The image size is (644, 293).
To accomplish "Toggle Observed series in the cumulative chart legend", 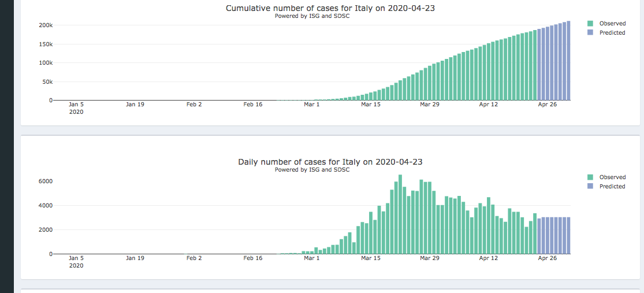I will click(x=612, y=24).
